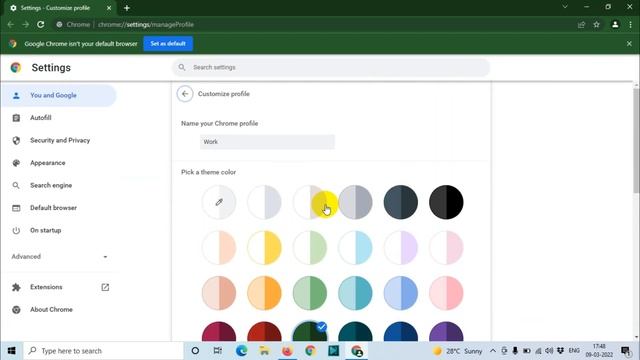
Task: Open Firefox from taskbar
Action: pyautogui.click(x=287, y=351)
